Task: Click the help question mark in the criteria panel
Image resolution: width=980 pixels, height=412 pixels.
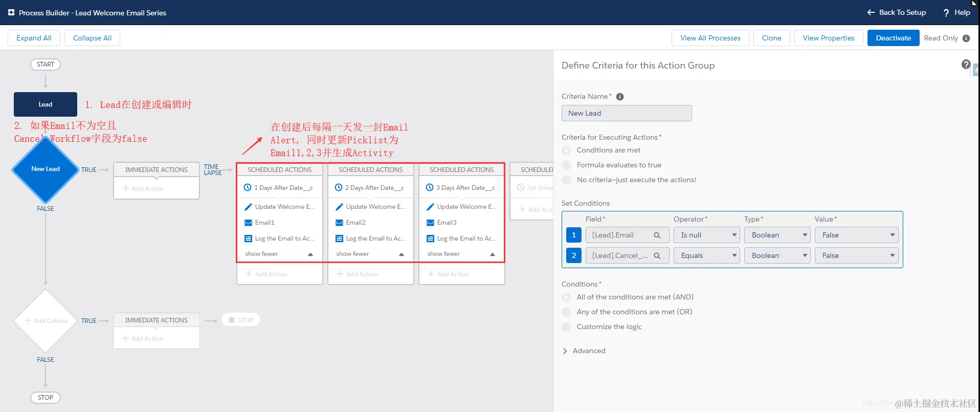Action: (966, 64)
